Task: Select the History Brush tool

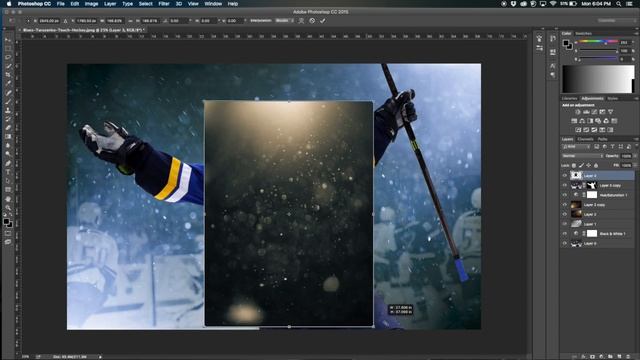Action: click(x=8, y=119)
